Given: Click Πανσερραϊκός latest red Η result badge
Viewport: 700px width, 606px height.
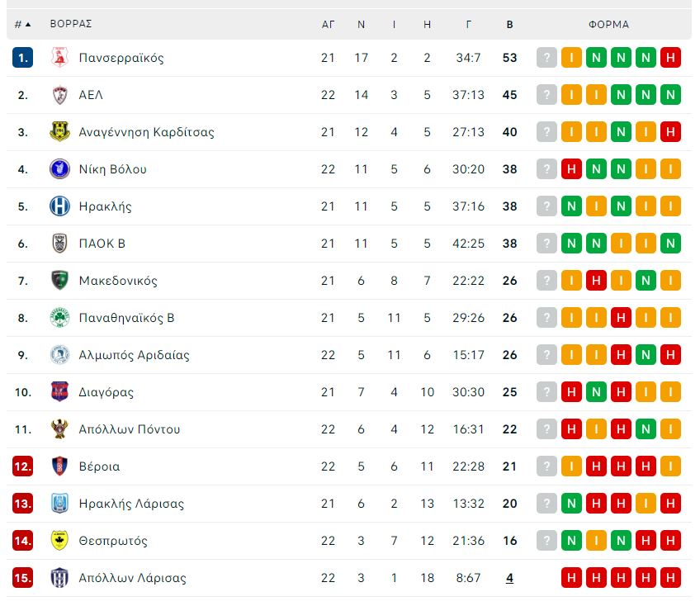Looking at the screenshot, I should pos(670,58).
